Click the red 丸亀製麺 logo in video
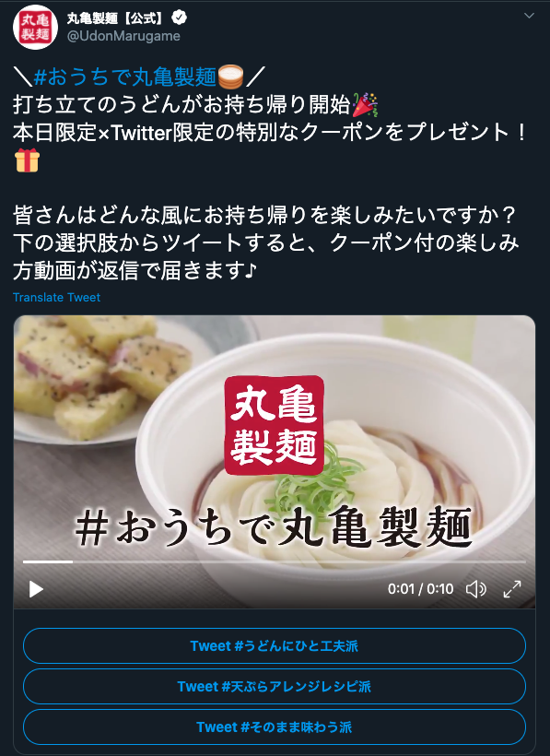This screenshot has height=756, width=550. pos(274,425)
